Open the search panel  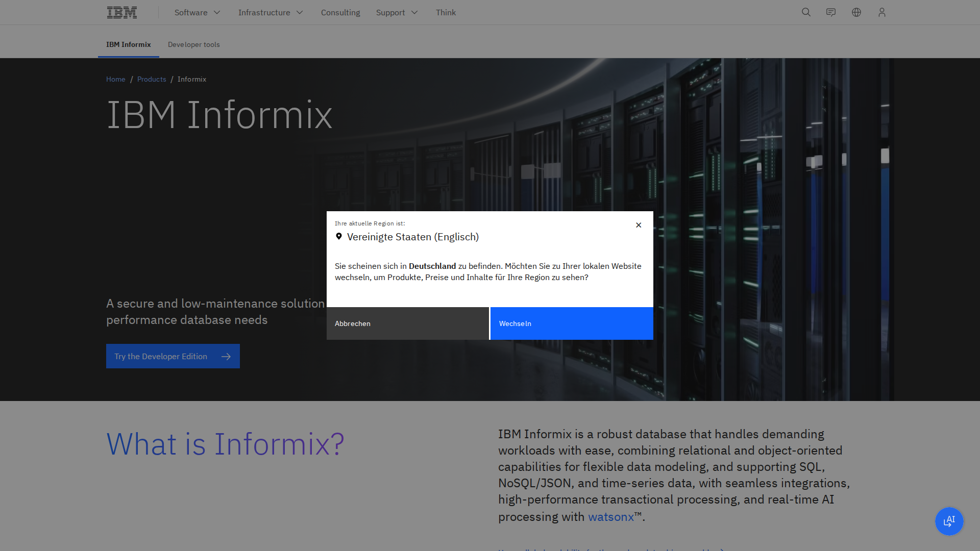click(805, 12)
